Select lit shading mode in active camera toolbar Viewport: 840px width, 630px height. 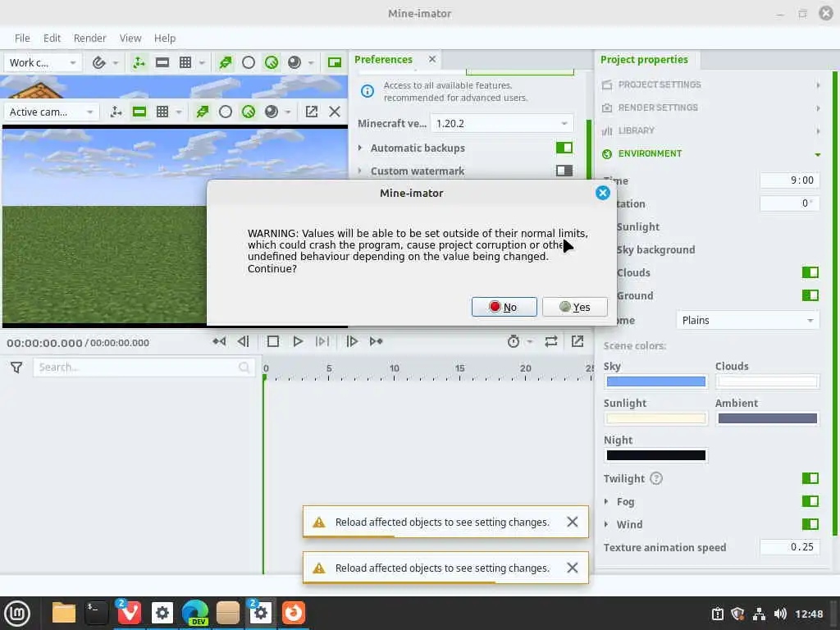248,112
